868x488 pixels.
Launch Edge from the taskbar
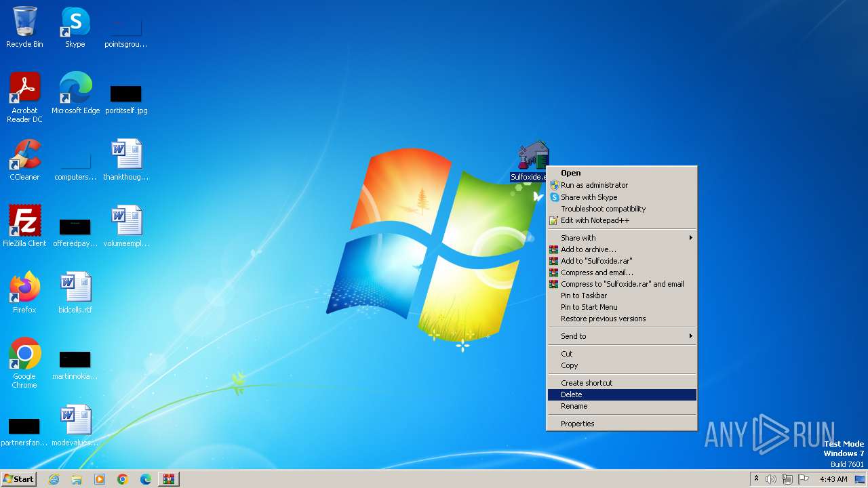(x=146, y=479)
